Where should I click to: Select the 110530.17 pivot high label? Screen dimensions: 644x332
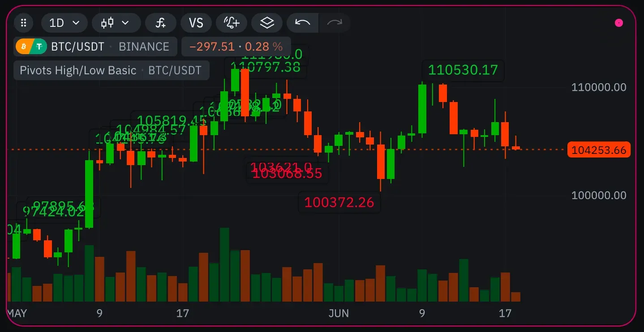[x=463, y=70]
